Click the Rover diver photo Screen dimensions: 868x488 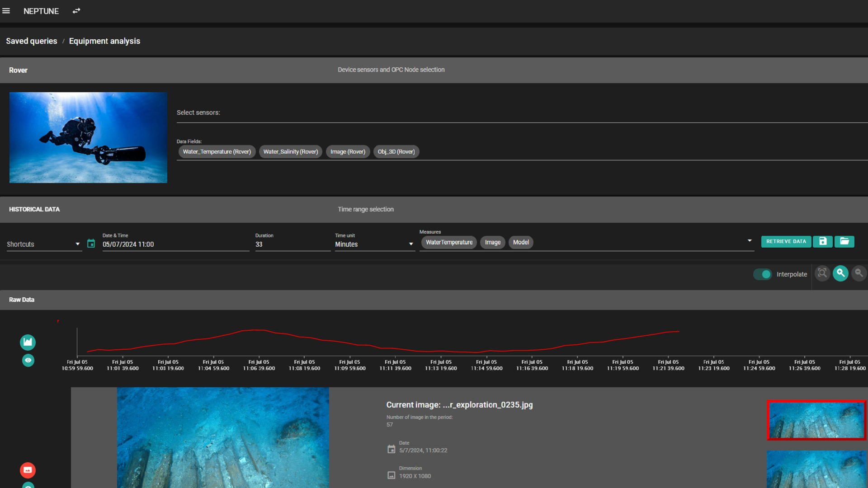(x=88, y=137)
